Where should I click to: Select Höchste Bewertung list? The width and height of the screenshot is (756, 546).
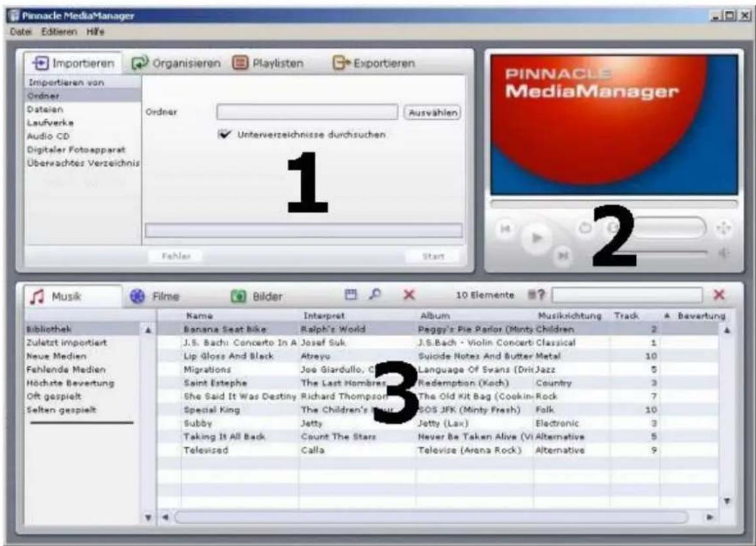pyautogui.click(x=82, y=383)
